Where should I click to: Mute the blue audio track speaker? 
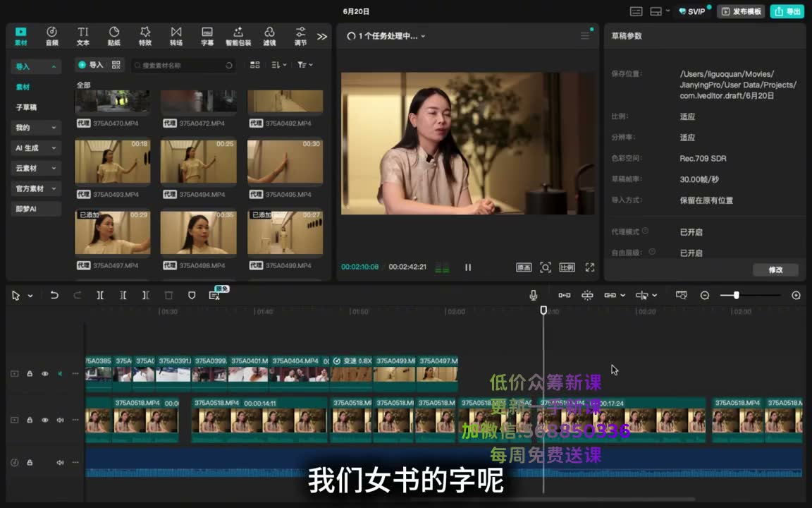(x=60, y=462)
